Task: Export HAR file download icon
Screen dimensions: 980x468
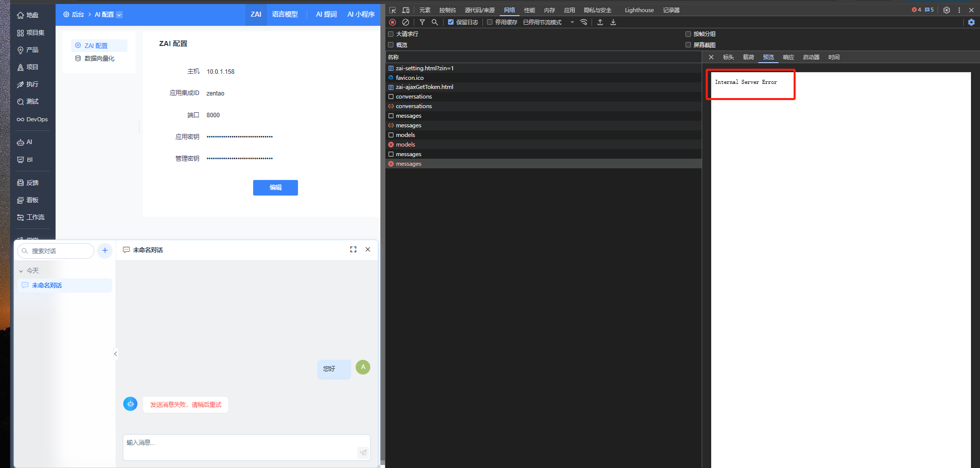Action: coord(613,22)
